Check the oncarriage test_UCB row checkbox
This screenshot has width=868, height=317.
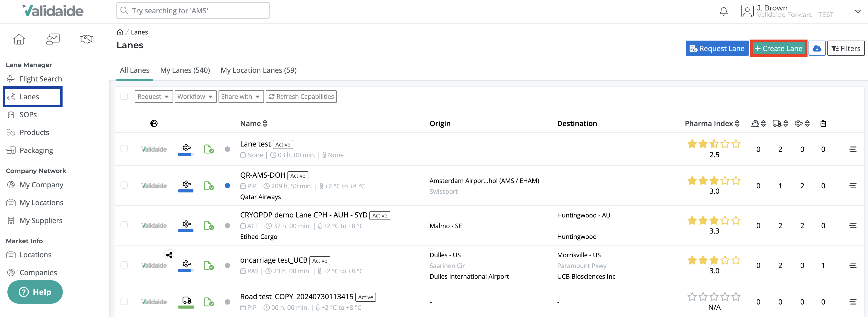pyautogui.click(x=124, y=265)
